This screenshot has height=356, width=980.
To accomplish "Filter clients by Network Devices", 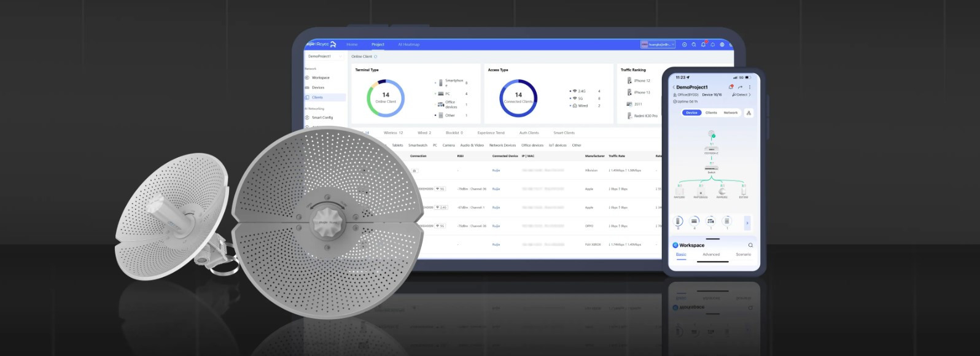I will pyautogui.click(x=503, y=145).
